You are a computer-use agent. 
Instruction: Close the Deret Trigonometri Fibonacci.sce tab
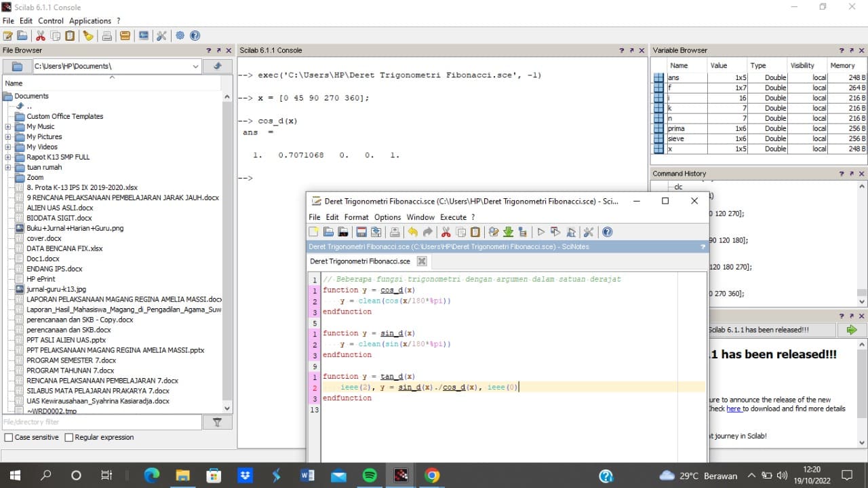coord(422,261)
